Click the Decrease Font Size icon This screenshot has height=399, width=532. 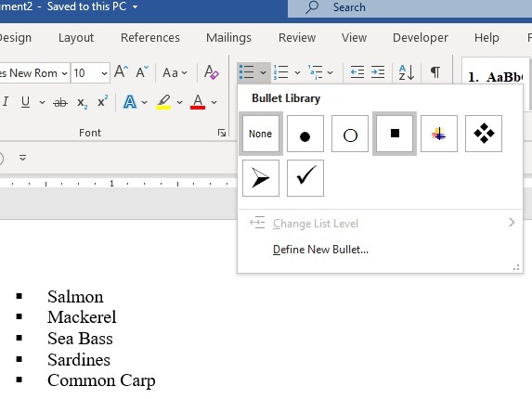(142, 71)
